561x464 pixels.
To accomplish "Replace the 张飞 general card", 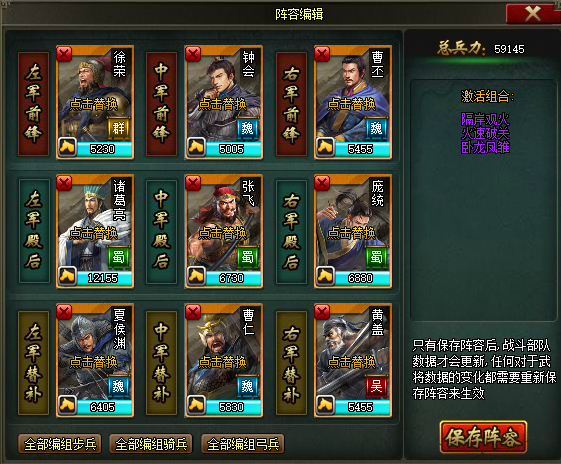I will point(224,231).
